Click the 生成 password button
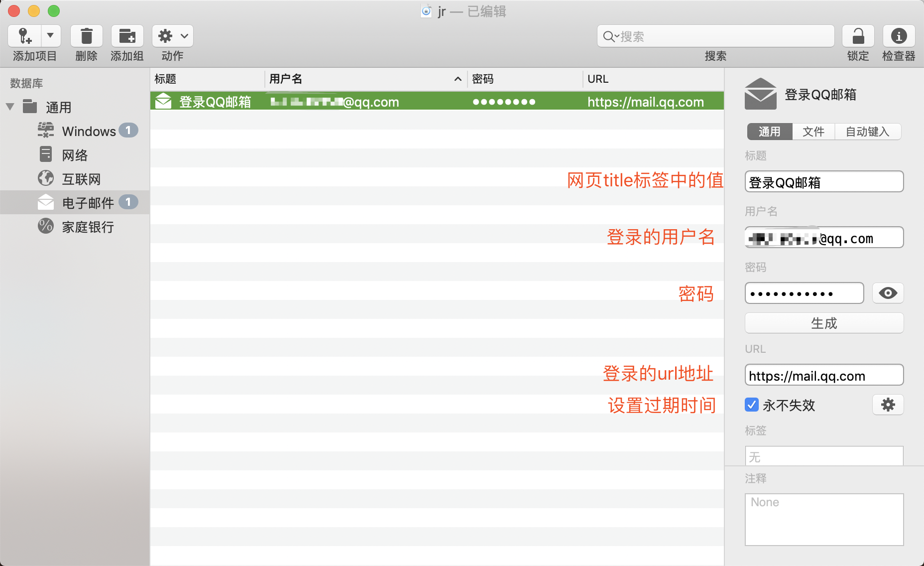Viewport: 924px width, 566px height. [824, 323]
